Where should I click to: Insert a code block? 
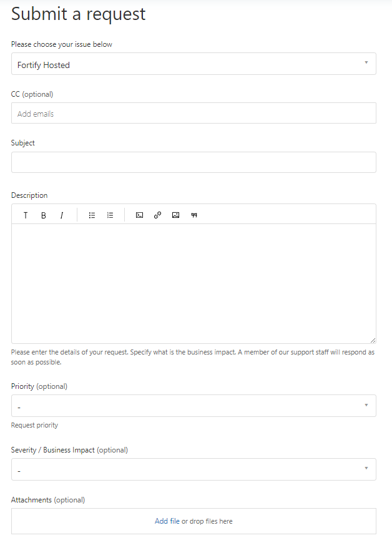[139, 215]
